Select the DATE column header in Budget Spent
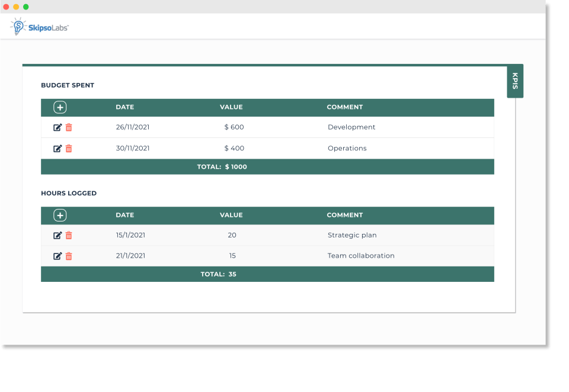Viewport: 569px width, 392px height. (125, 107)
